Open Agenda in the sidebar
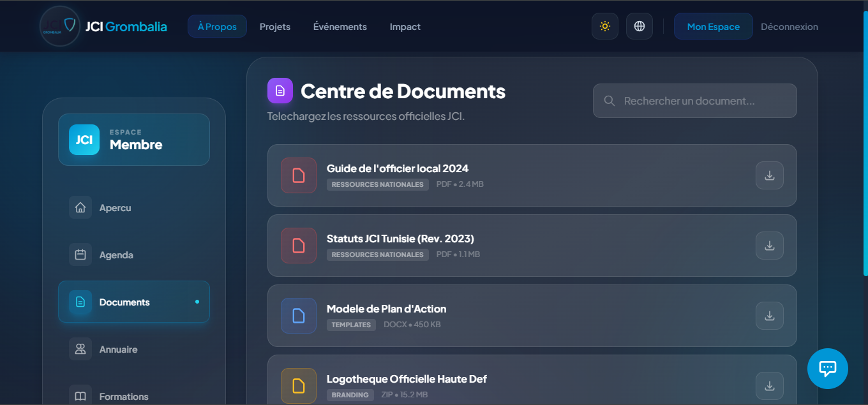The height and width of the screenshot is (405, 868). tap(134, 255)
